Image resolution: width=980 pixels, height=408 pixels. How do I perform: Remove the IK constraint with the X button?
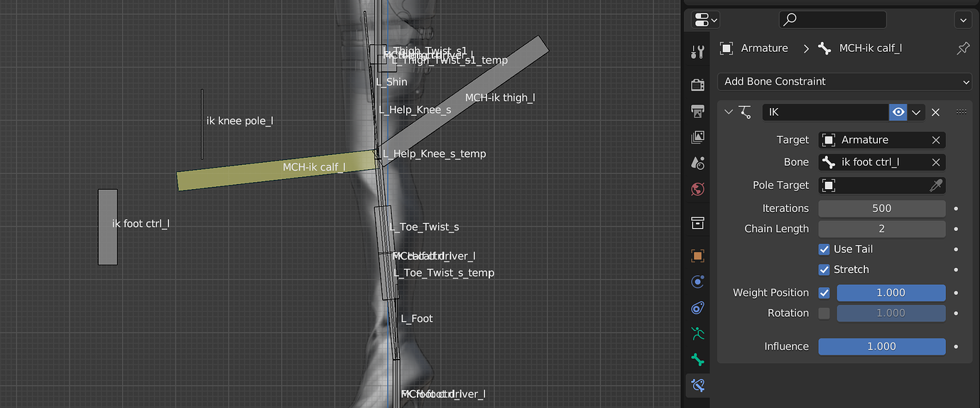935,112
